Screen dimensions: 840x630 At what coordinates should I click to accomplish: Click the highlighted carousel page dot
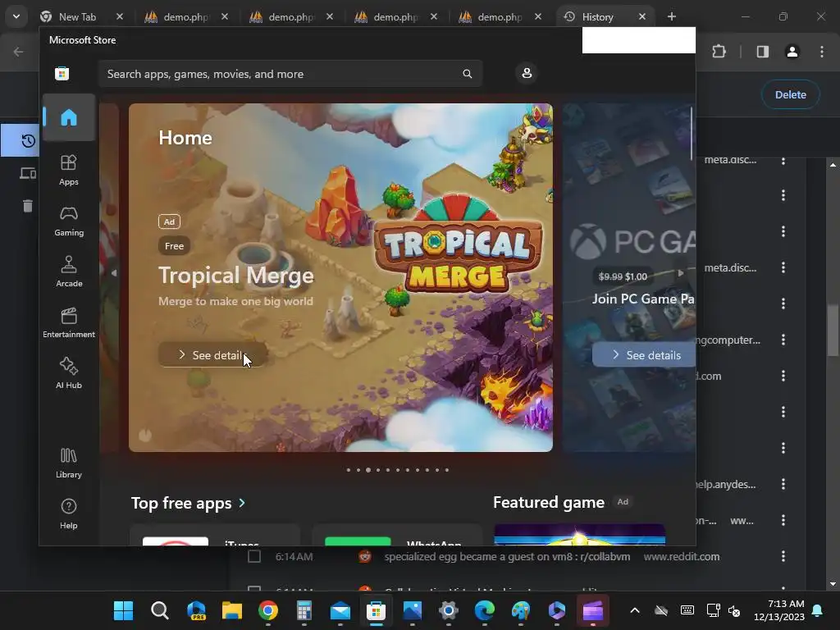click(368, 470)
